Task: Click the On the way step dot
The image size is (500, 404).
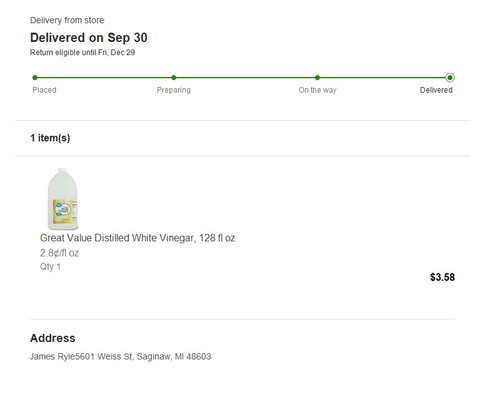Action: [317, 78]
